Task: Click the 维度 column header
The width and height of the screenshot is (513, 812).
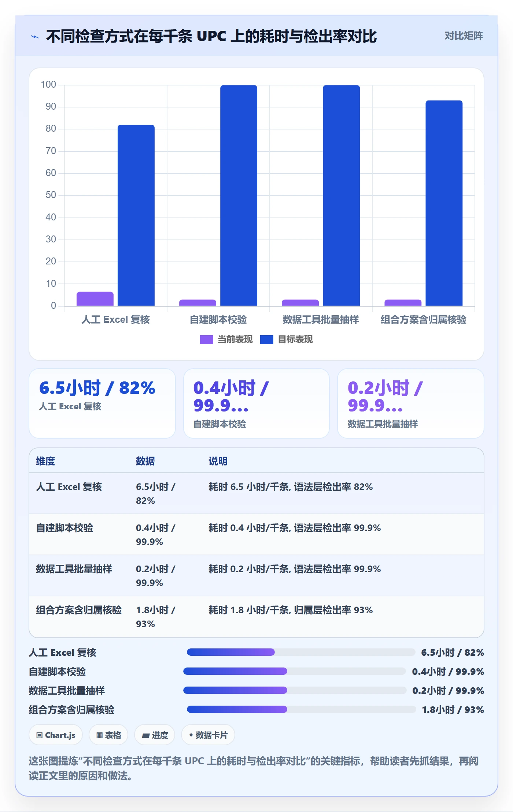Action: pos(45,461)
